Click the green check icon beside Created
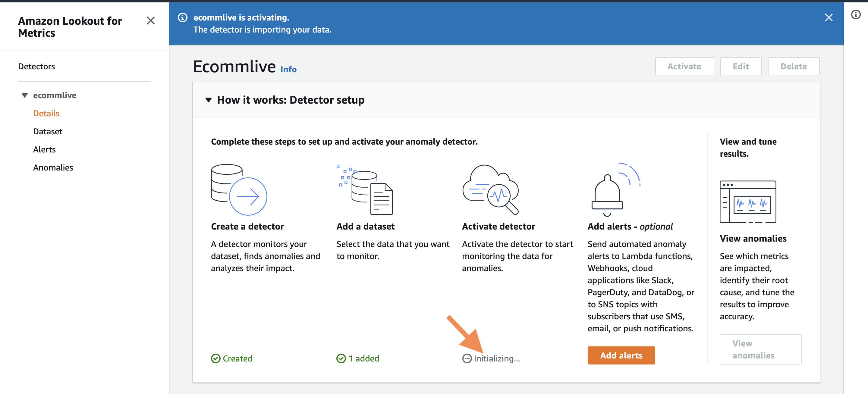The width and height of the screenshot is (868, 394). pos(216,359)
